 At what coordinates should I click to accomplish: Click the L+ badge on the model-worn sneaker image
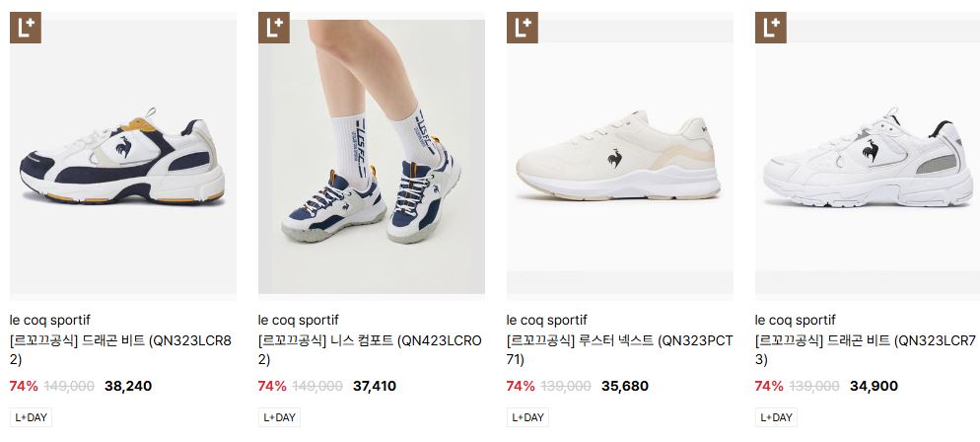[x=274, y=28]
